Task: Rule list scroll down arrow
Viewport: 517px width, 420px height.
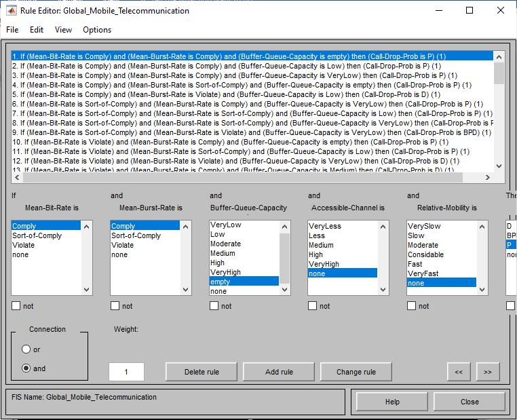Action: (x=499, y=166)
